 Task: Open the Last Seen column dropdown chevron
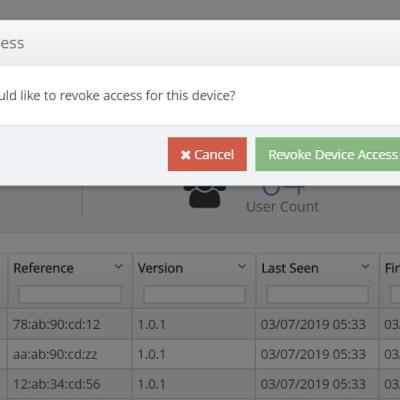click(x=365, y=267)
